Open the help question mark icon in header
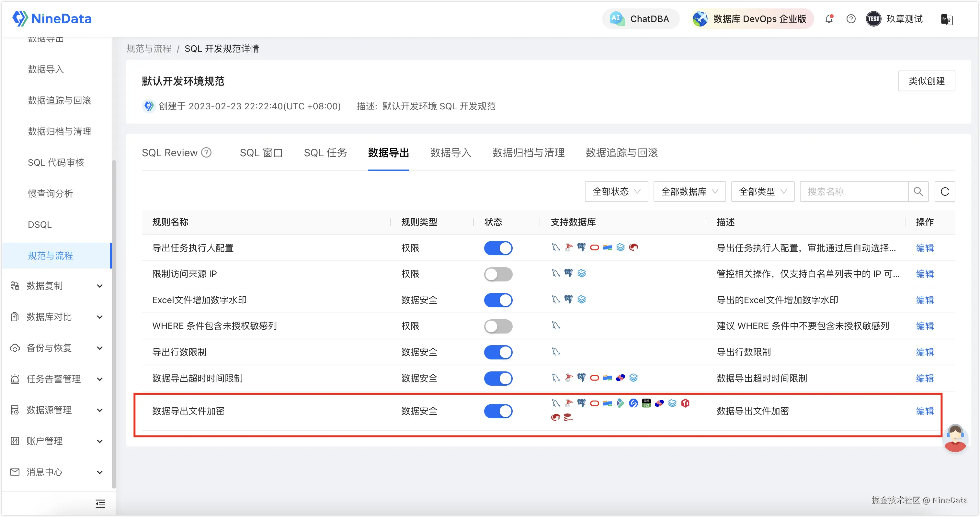This screenshot has width=980, height=517. coord(851,19)
